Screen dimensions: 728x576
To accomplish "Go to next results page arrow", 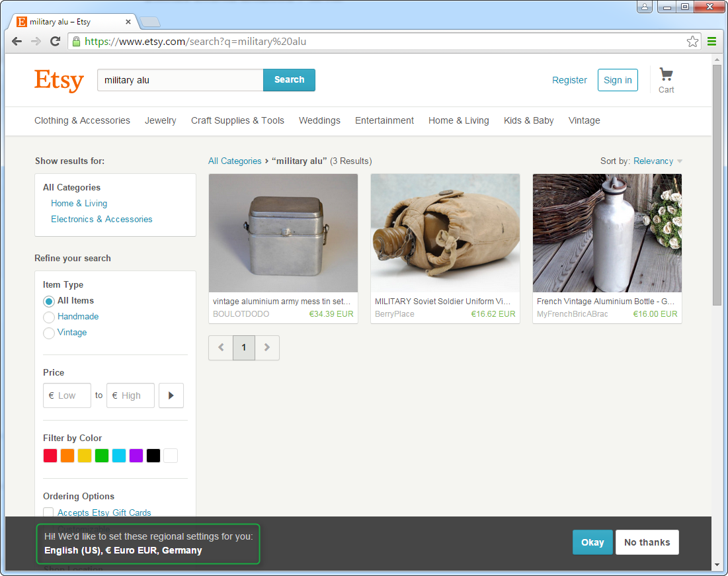I will tap(267, 347).
